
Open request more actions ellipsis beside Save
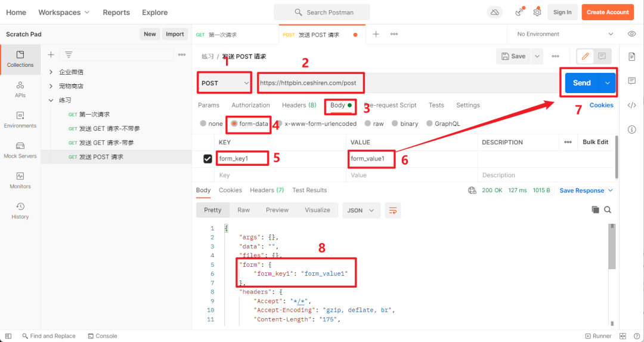click(x=555, y=56)
